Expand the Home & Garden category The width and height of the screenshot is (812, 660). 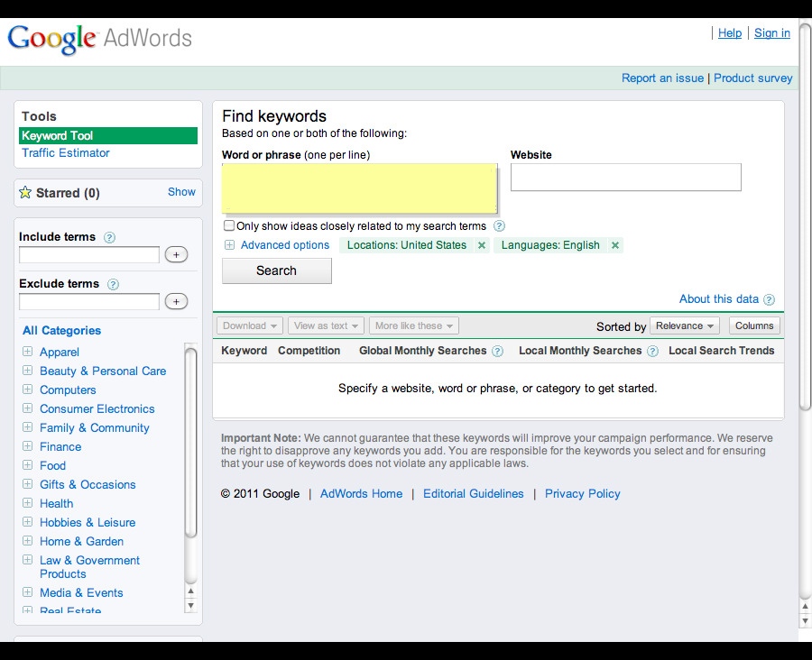coord(27,541)
